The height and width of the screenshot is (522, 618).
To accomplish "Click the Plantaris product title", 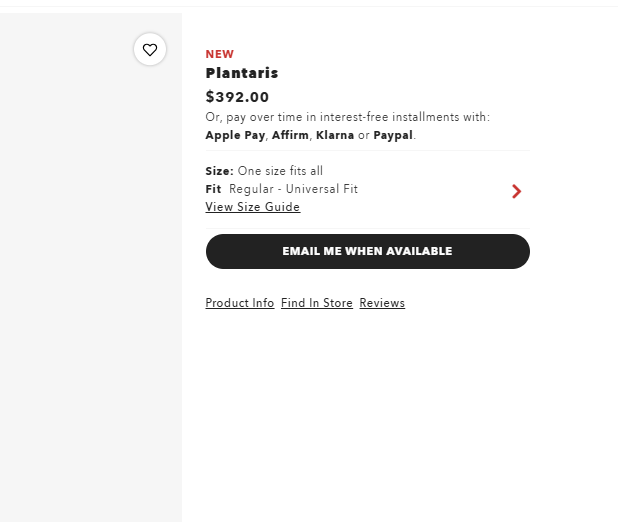I will pos(242,73).
